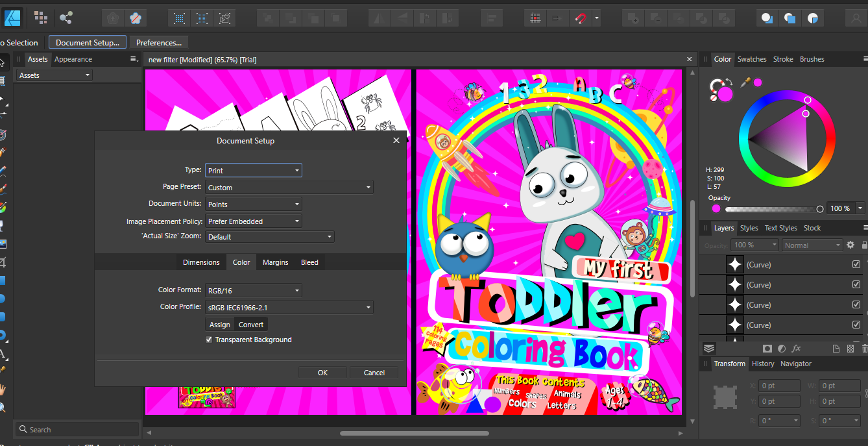Open the Appearance panel tab

coord(73,59)
